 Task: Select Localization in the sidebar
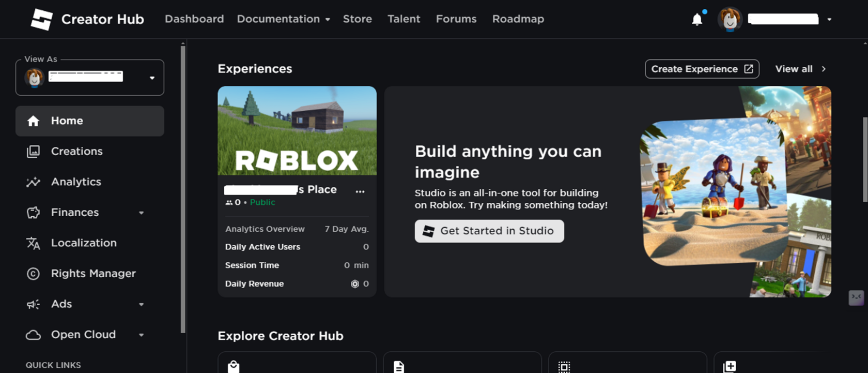tap(90, 243)
